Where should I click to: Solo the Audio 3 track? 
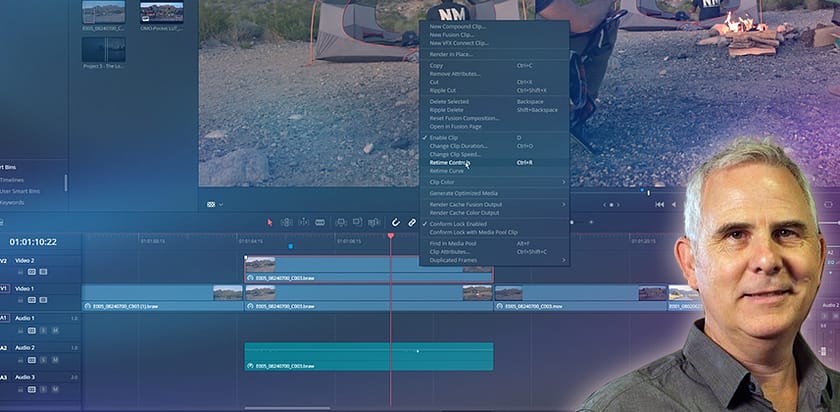(43, 389)
